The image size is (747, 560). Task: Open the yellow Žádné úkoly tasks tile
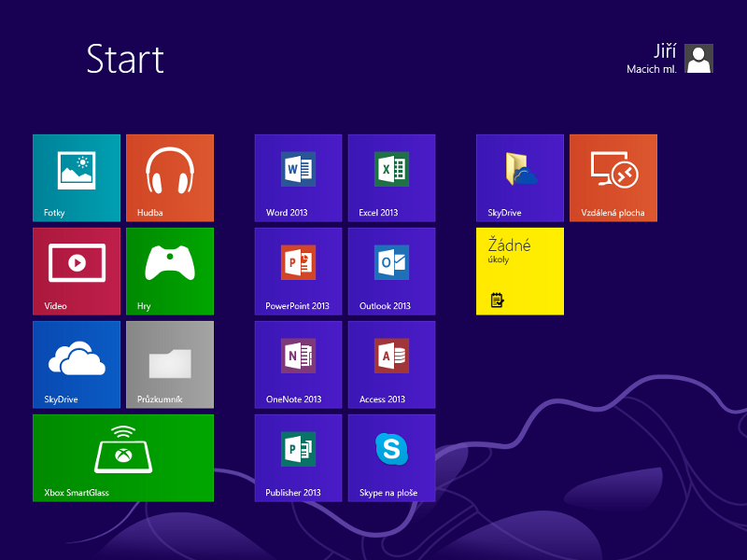(x=520, y=271)
